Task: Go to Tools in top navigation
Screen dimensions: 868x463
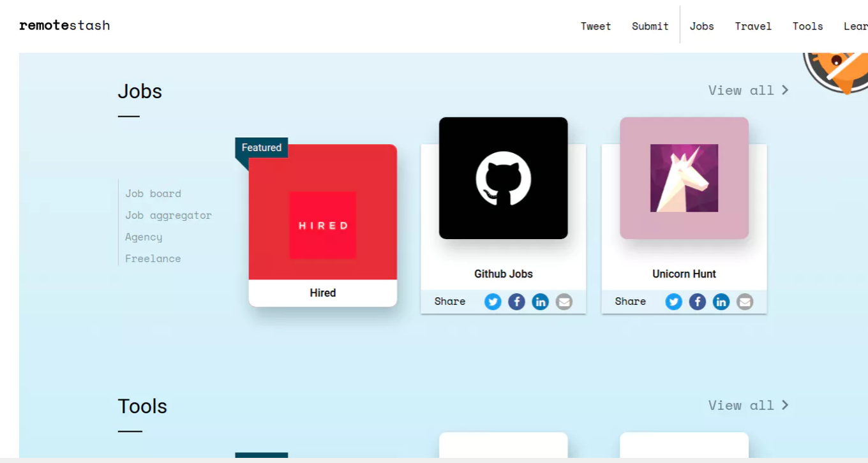Action: pyautogui.click(x=808, y=26)
